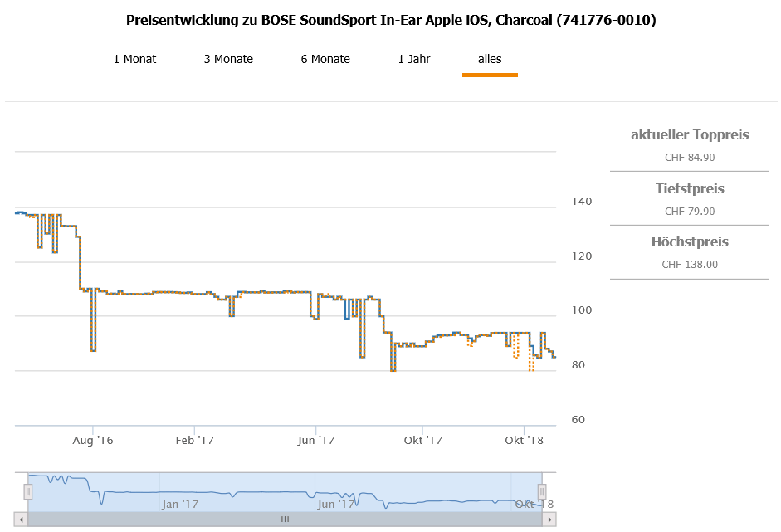Click the navigator scrollbar left arrow
Viewport: 781px width, 532px height.
(x=22, y=520)
